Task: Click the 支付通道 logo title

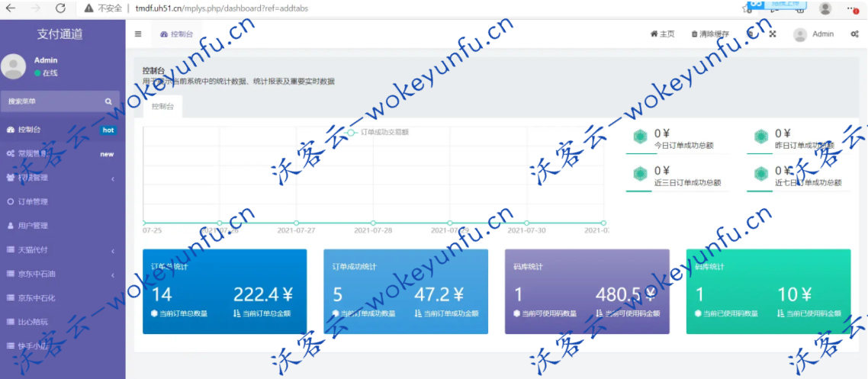Action: click(x=59, y=34)
